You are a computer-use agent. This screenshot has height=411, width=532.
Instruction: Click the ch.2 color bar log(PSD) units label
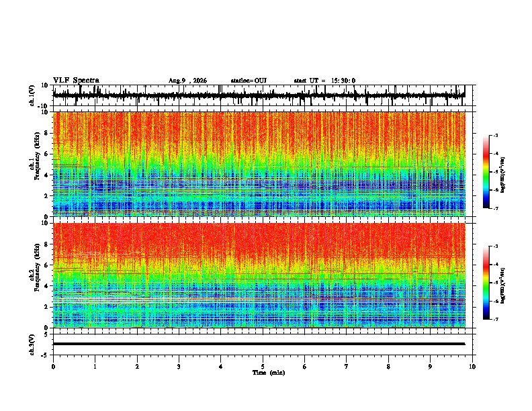pos(503,285)
